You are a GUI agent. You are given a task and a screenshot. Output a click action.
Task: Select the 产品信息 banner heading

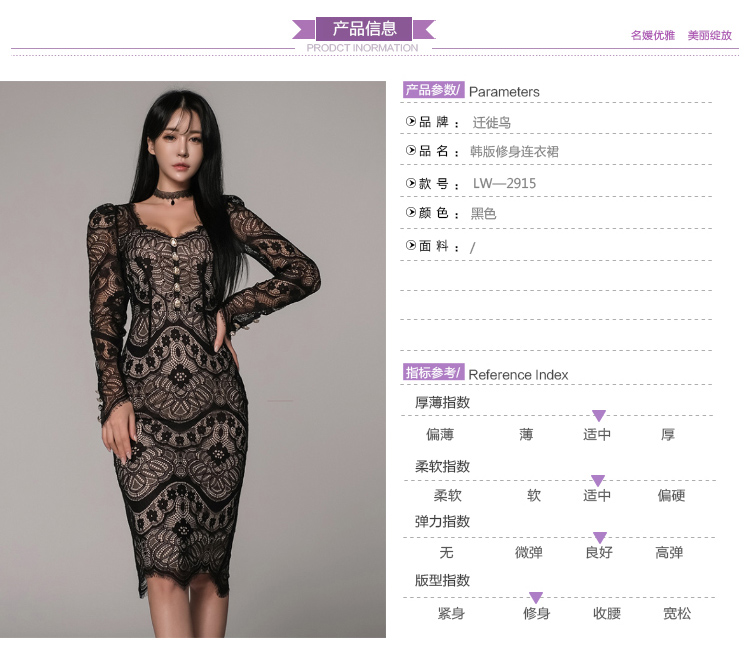coord(364,29)
